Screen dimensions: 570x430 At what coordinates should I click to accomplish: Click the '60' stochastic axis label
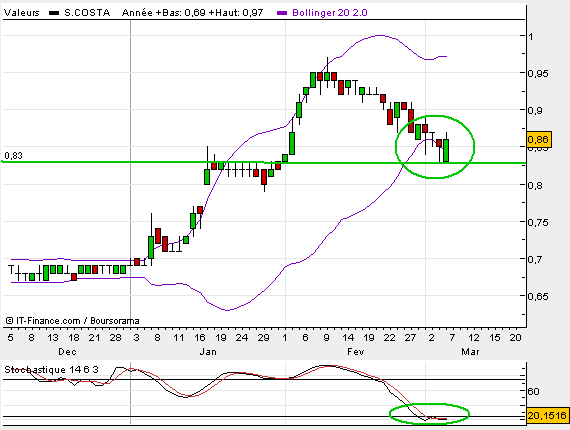[533, 391]
